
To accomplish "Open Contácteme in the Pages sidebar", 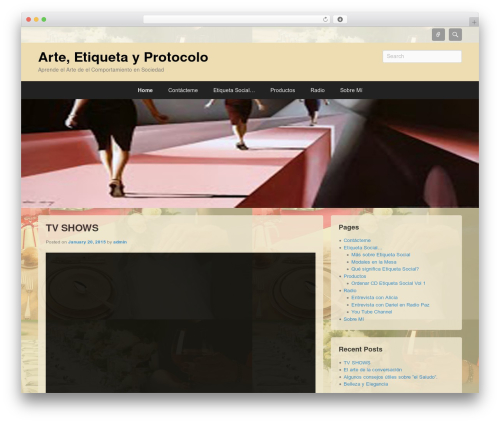I will click(x=357, y=240).
